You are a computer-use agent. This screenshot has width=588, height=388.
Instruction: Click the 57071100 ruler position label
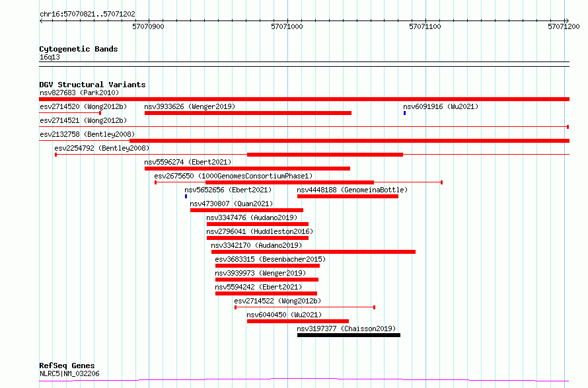[x=425, y=26]
